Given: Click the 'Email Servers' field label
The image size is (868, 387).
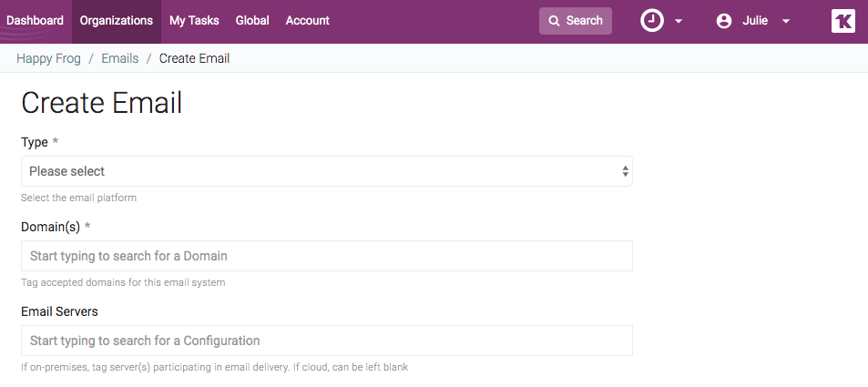Looking at the screenshot, I should (59, 311).
